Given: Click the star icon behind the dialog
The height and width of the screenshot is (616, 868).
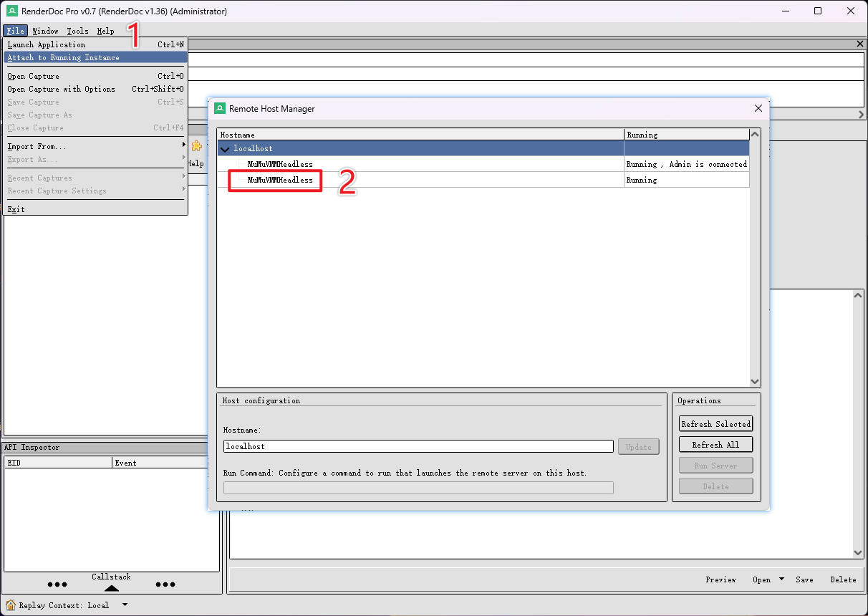Looking at the screenshot, I should pos(196,145).
